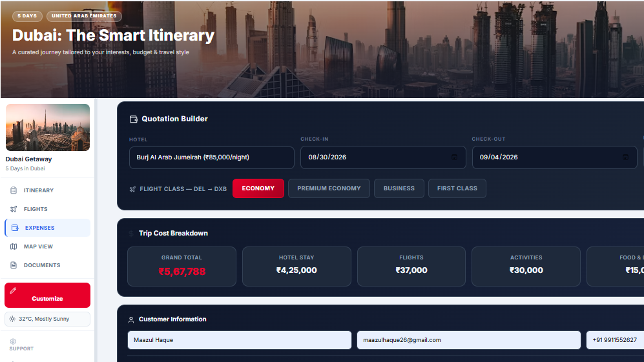Image resolution: width=644 pixels, height=362 pixels.
Task: Click the Activities ₹30,000 cost card
Action: pos(526,266)
